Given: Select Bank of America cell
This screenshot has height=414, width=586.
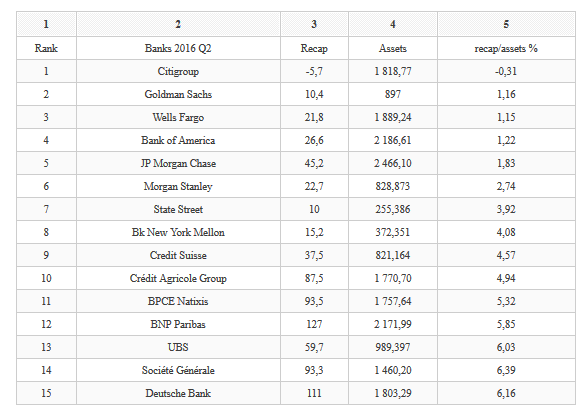Looking at the screenshot, I should point(178,140).
